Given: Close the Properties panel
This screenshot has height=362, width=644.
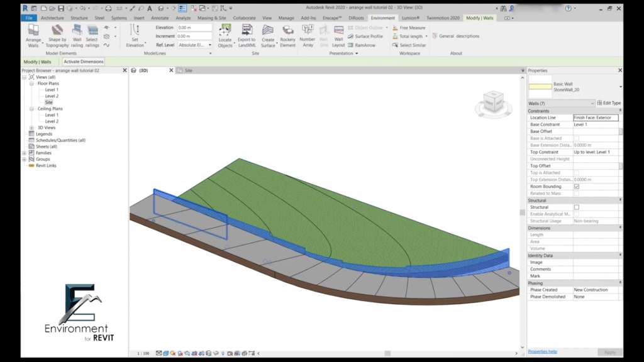Looking at the screenshot, I should click(x=619, y=70).
